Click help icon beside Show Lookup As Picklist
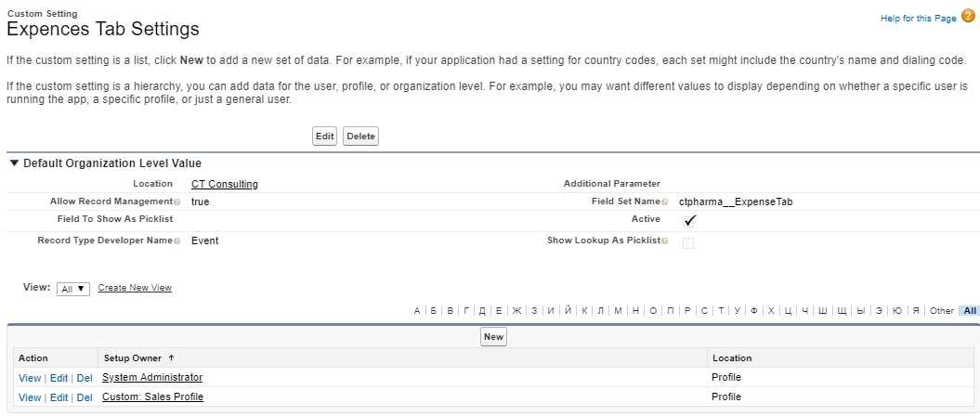The width and height of the screenshot is (980, 416). [x=664, y=240]
